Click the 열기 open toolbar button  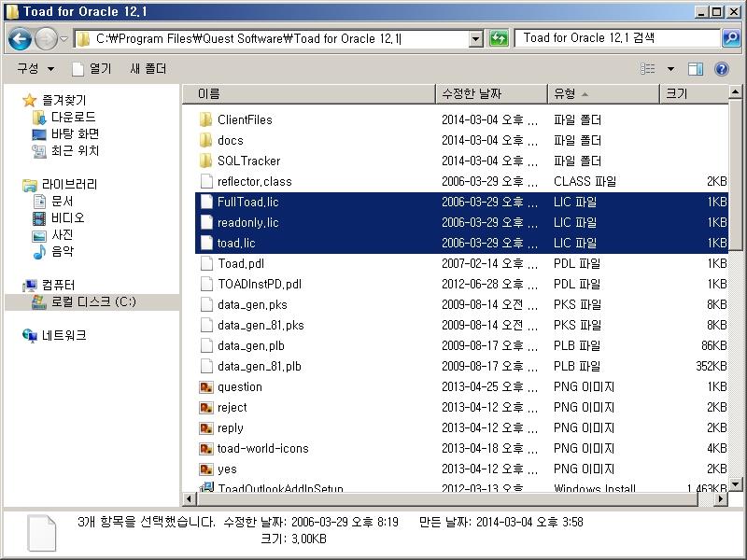(92, 69)
